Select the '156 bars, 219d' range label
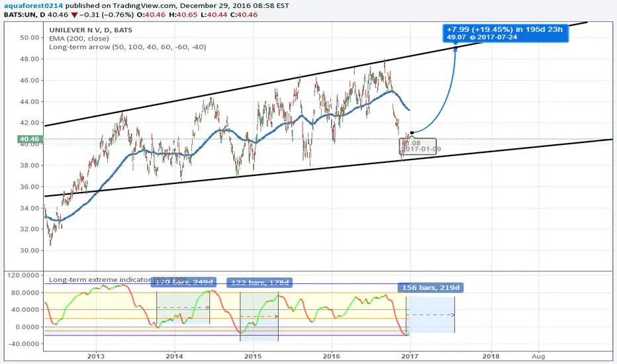 point(430,288)
